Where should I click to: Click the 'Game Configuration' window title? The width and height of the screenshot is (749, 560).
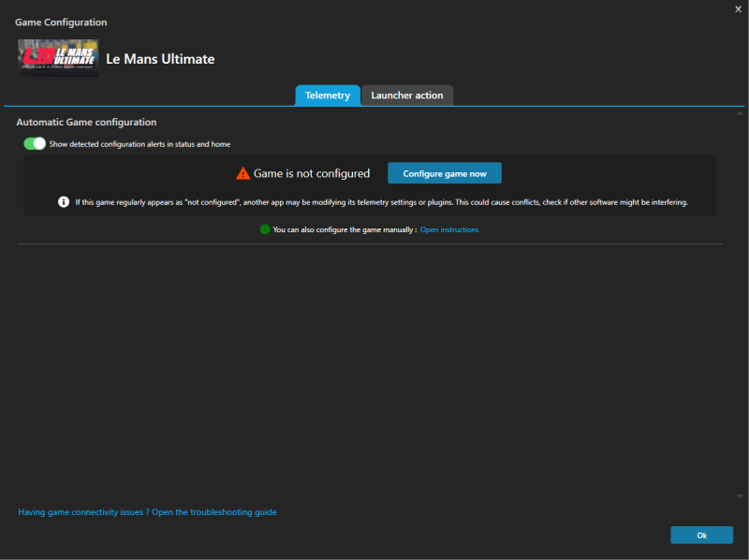tap(61, 22)
